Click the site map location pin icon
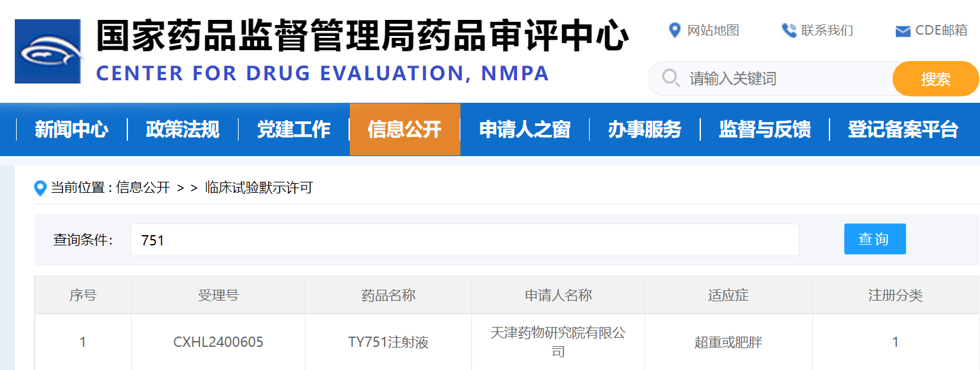This screenshot has width=980, height=370. coord(675,30)
